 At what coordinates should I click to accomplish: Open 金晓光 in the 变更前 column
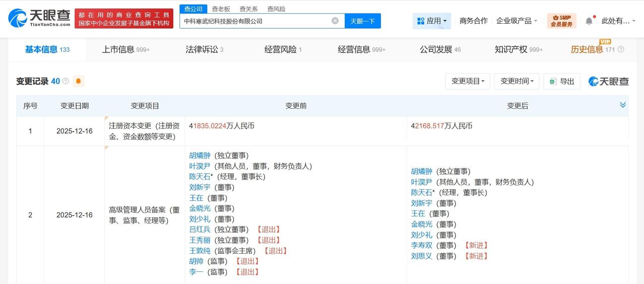(x=200, y=208)
